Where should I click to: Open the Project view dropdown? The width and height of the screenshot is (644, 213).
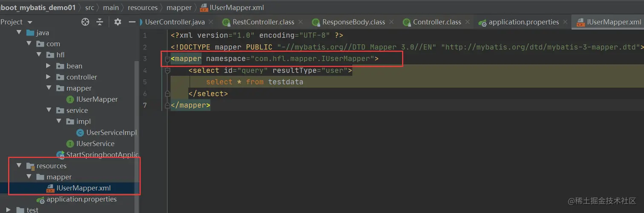tap(30, 22)
